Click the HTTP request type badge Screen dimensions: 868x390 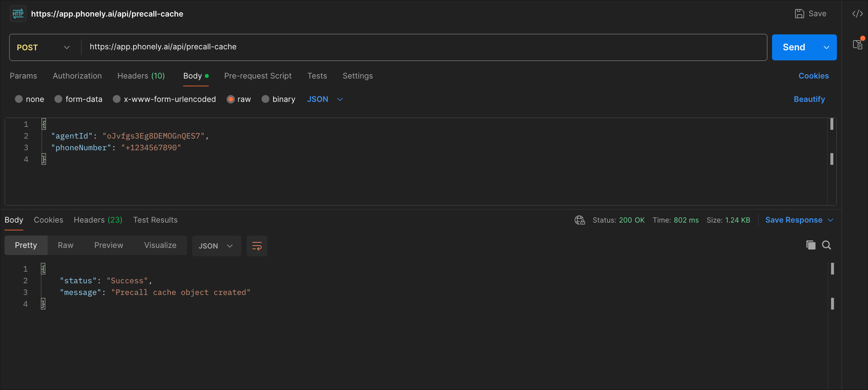click(x=18, y=13)
